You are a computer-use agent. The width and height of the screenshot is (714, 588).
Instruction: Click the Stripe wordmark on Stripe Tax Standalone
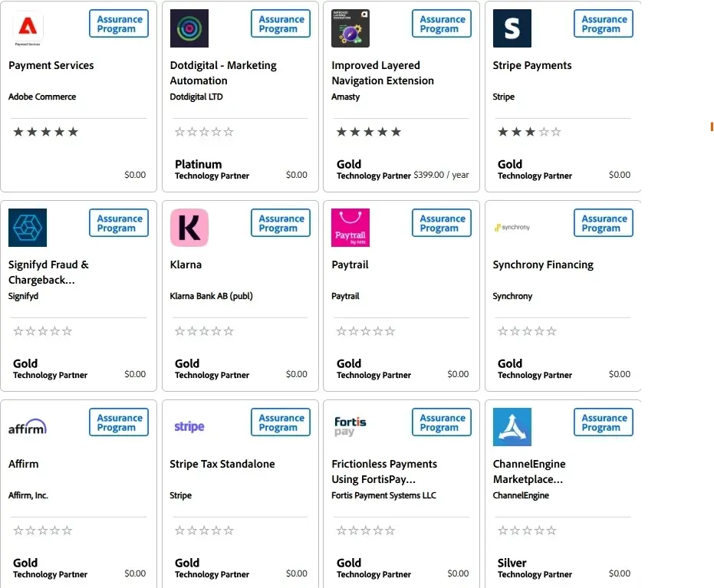click(x=189, y=426)
